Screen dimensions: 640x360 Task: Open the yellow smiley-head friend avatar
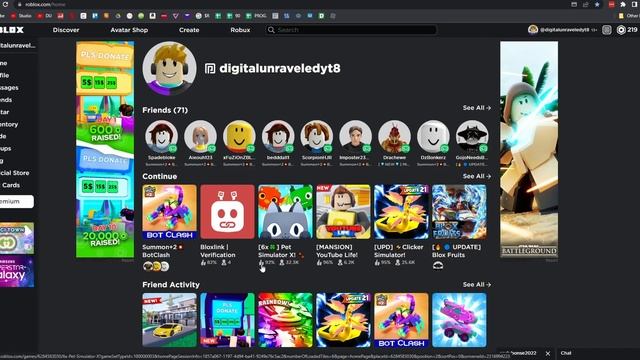tap(239, 136)
